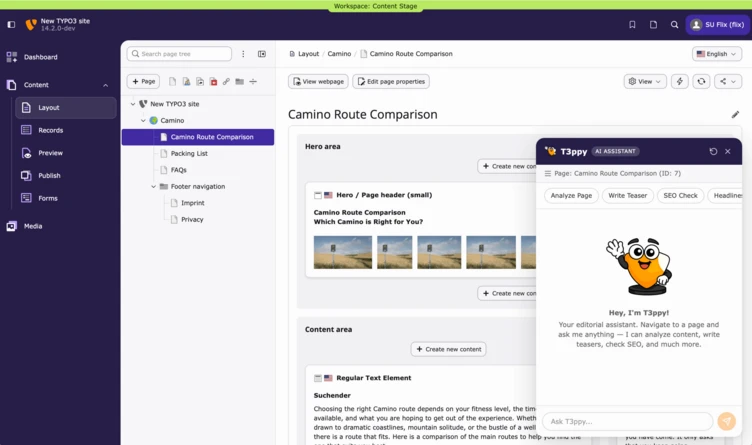Click Create new content in Content area
This screenshot has height=445, width=752.
448,349
